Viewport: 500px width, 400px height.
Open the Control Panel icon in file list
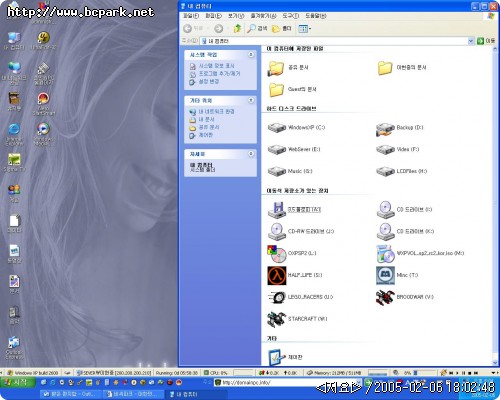pyautogui.click(x=276, y=357)
